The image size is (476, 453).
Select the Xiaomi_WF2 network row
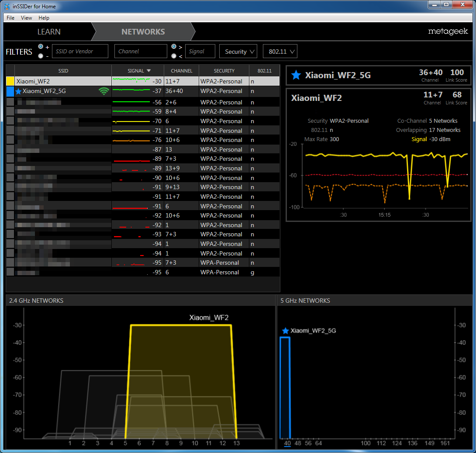(x=143, y=81)
